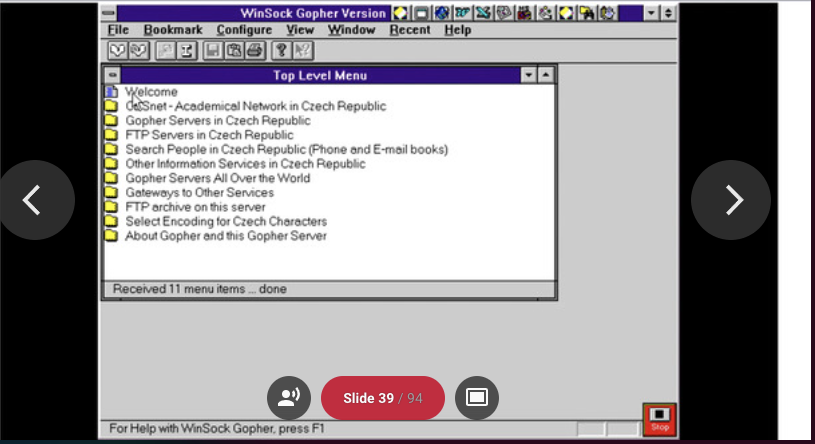This screenshot has height=444, width=815.
Task: Click the clock icon in the title bar
Action: [607, 13]
